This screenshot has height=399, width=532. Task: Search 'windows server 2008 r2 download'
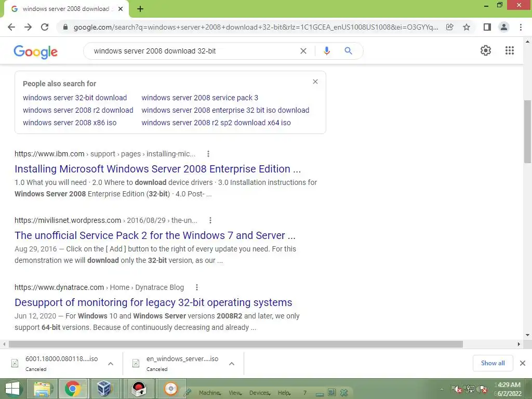click(78, 110)
